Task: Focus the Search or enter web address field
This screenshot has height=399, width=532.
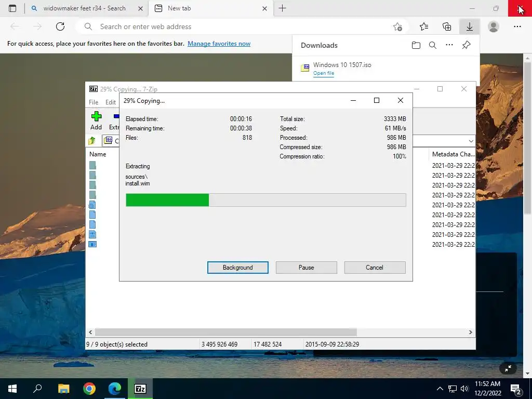Action: (237, 26)
